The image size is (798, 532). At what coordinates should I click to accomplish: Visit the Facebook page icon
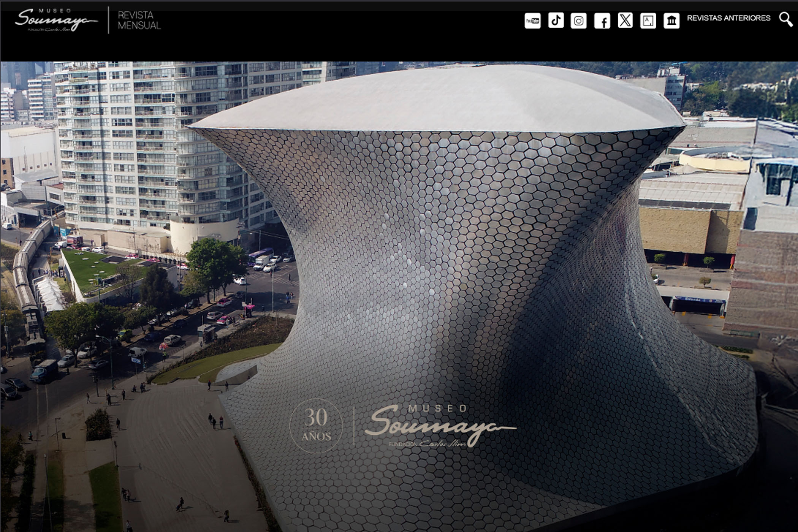(x=602, y=21)
